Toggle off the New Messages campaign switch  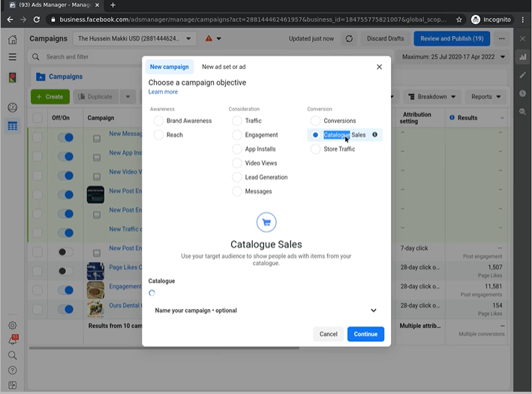click(65, 137)
